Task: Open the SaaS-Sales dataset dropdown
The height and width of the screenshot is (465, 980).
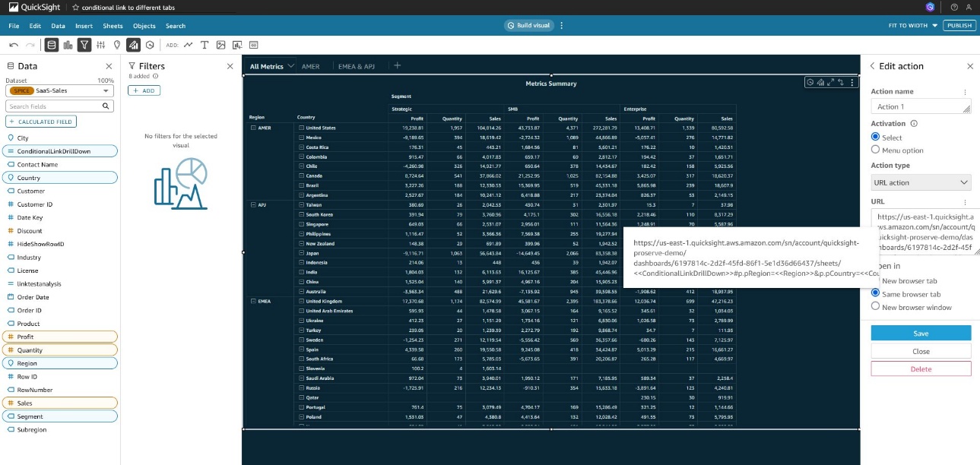Action: tap(59, 91)
